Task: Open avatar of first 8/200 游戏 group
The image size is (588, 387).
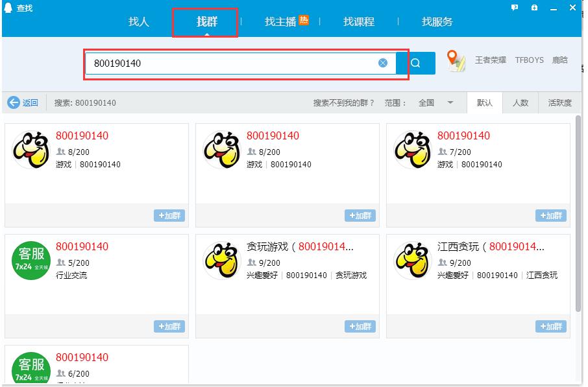Action: (31, 150)
